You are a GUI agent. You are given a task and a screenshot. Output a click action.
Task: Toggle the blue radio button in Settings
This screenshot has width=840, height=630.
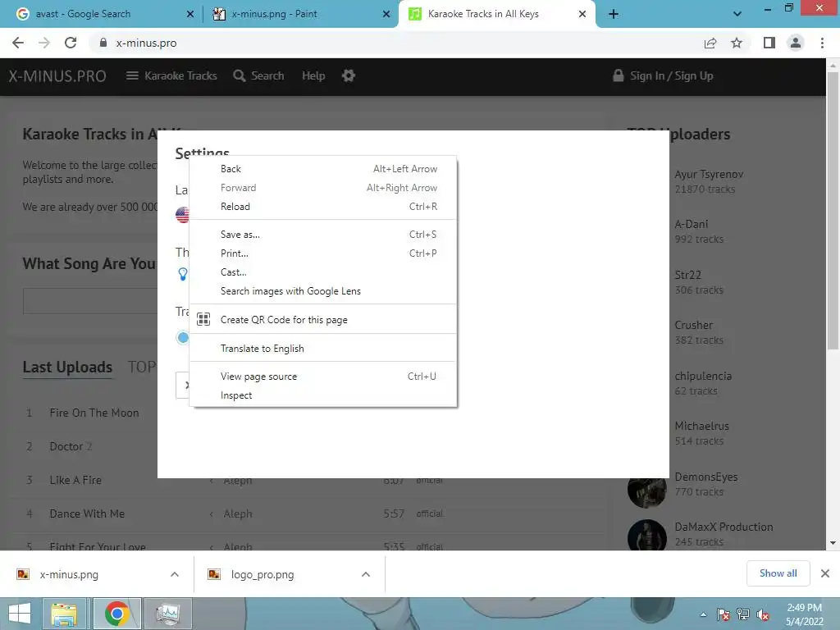pos(183,337)
